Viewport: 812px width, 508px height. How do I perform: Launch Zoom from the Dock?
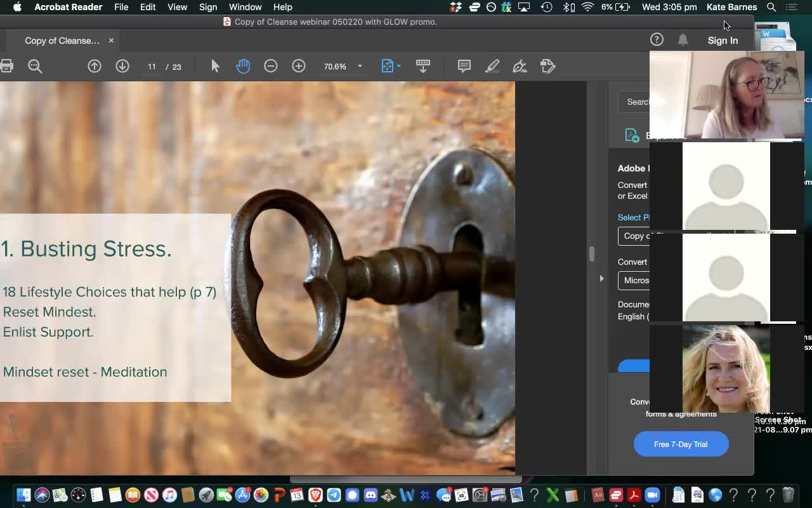652,495
